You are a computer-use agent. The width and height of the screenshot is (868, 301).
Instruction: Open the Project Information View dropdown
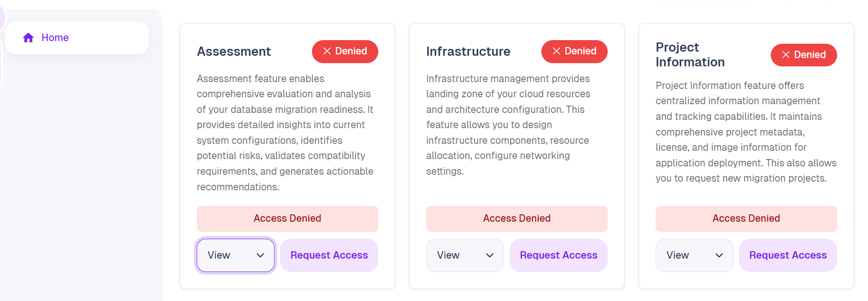coord(694,255)
